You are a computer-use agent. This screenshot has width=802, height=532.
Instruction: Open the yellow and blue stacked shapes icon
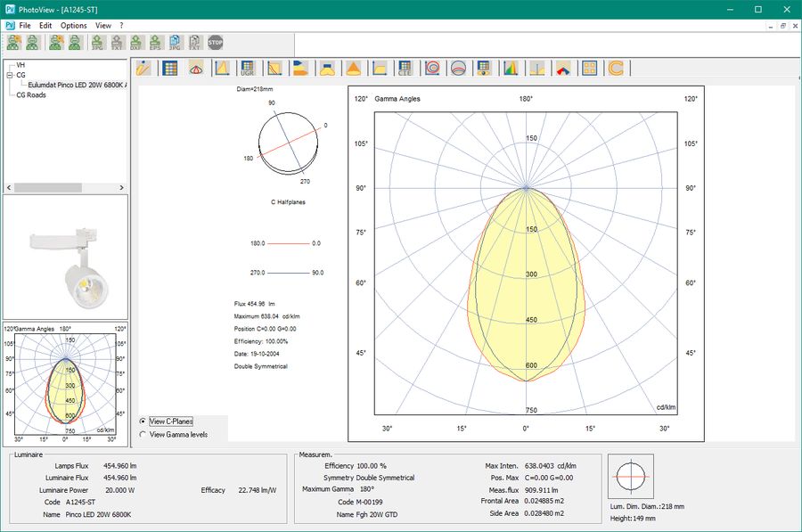coord(301,68)
